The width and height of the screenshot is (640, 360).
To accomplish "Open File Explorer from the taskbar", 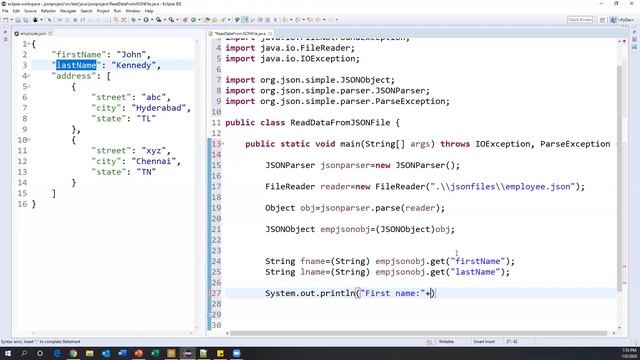I will click(89, 353).
